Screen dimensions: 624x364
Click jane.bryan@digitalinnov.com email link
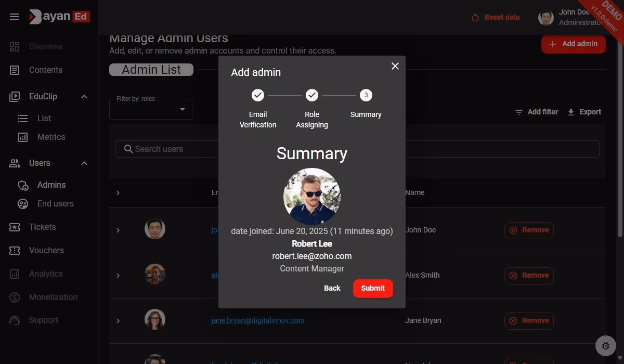pos(258,321)
